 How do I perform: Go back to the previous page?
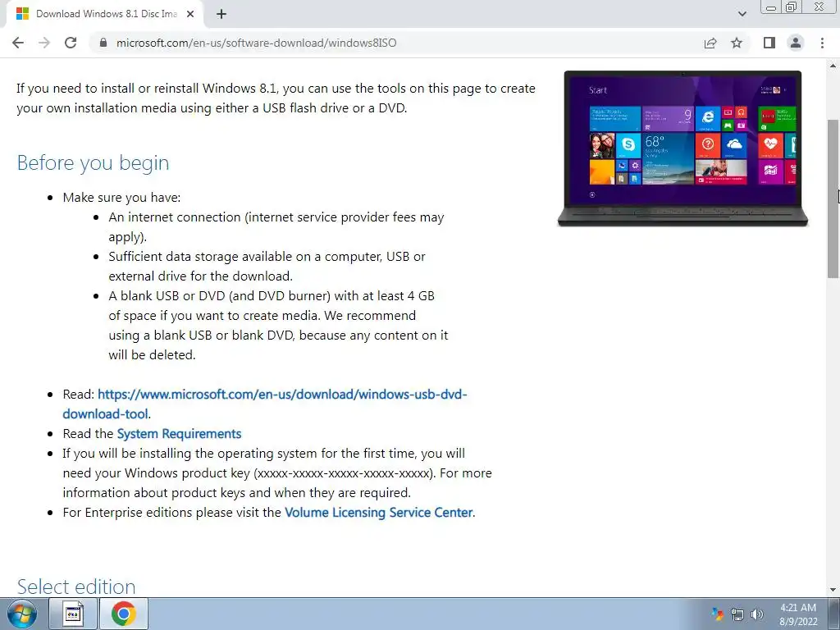pyautogui.click(x=18, y=43)
